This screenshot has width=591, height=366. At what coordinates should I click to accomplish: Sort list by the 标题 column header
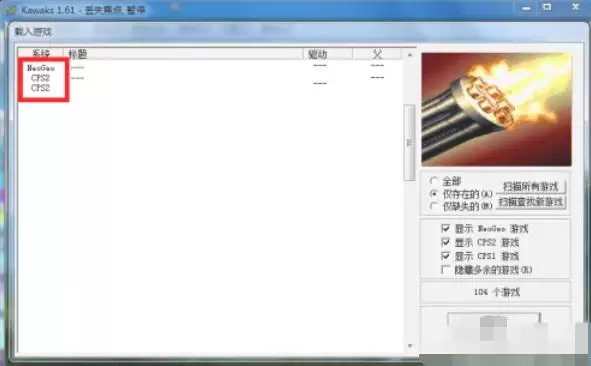coord(184,54)
